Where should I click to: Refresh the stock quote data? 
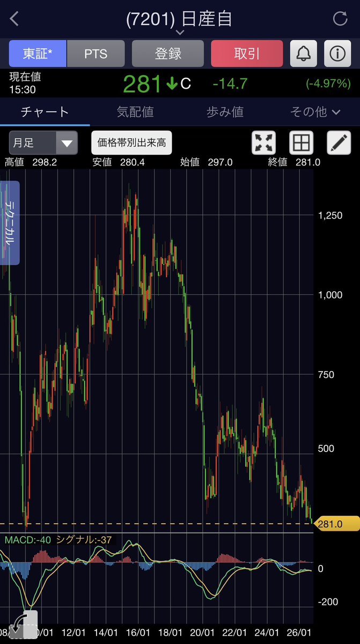pyautogui.click(x=340, y=18)
